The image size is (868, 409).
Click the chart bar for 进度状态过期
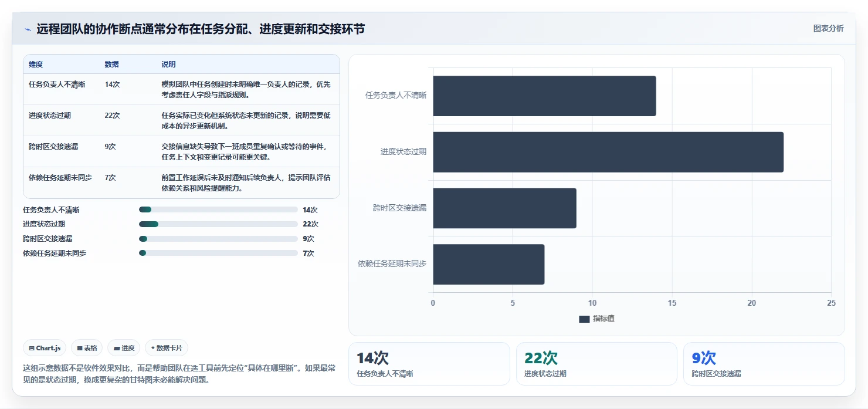[608, 152]
